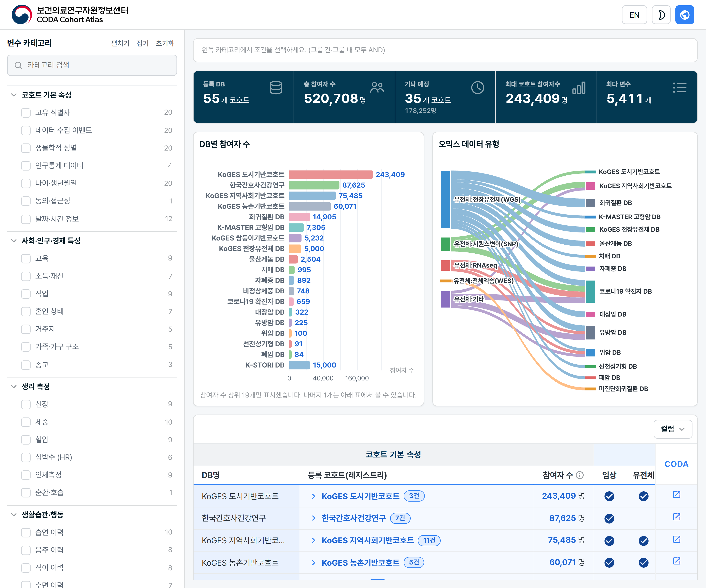Image resolution: width=706 pixels, height=588 pixels.
Task: Click clock icon in 기탁 예정 card
Action: (477, 88)
